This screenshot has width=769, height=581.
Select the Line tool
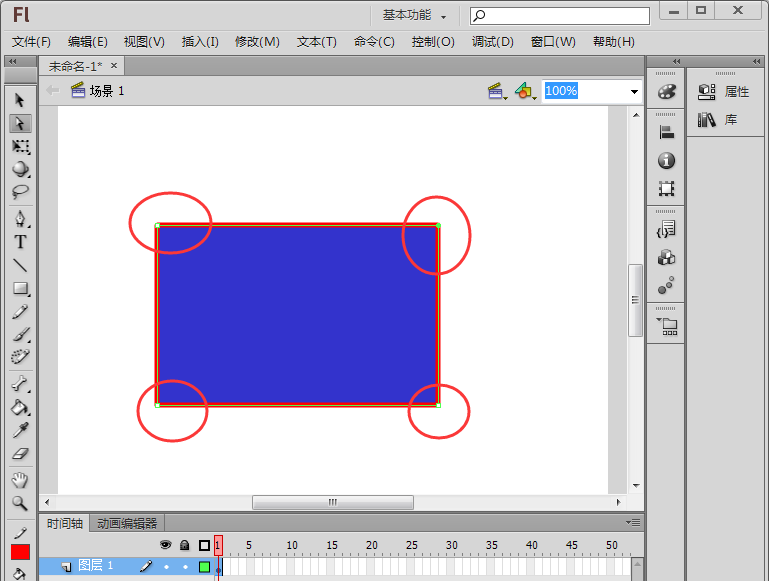click(x=20, y=265)
